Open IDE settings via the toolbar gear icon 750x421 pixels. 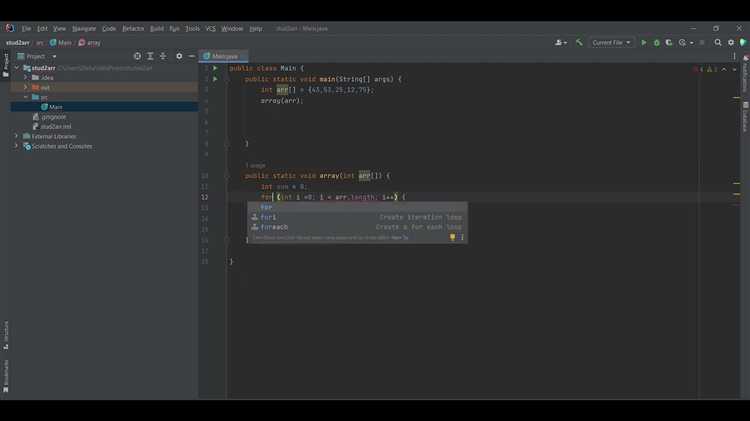point(731,43)
